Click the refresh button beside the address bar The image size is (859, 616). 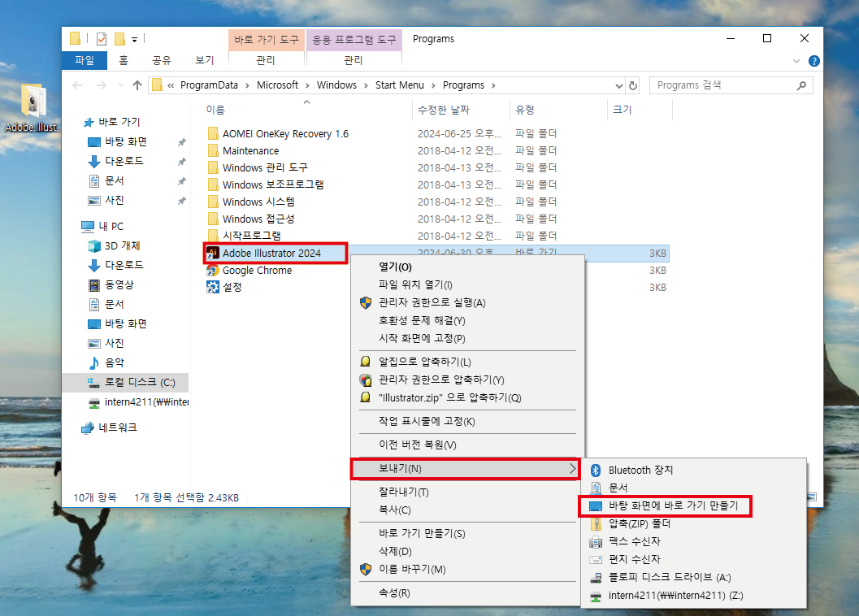click(x=633, y=85)
